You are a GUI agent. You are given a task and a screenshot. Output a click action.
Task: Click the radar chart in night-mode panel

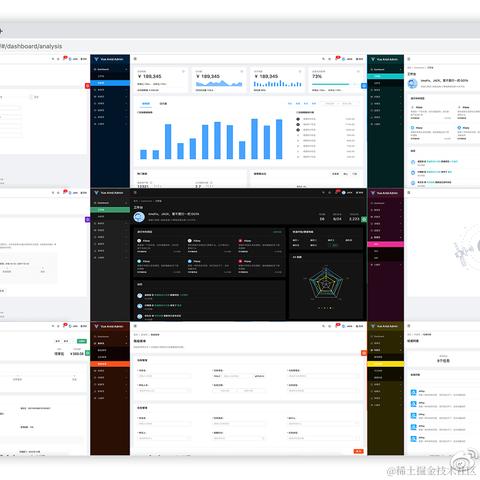pyautogui.click(x=326, y=283)
